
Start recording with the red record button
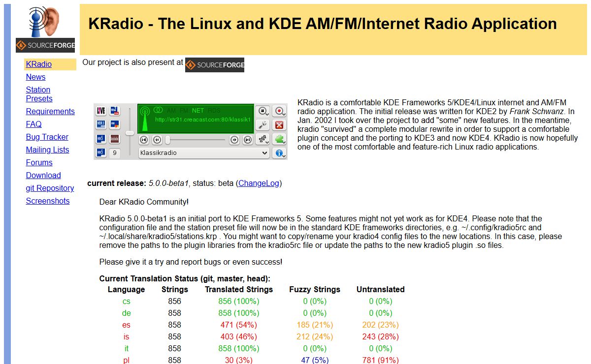pos(280,111)
